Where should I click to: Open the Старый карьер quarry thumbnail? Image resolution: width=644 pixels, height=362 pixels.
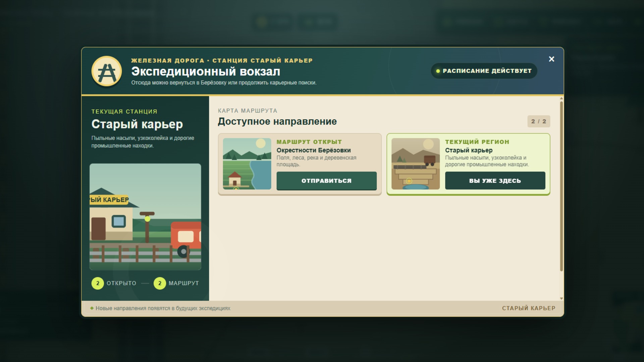point(416,164)
